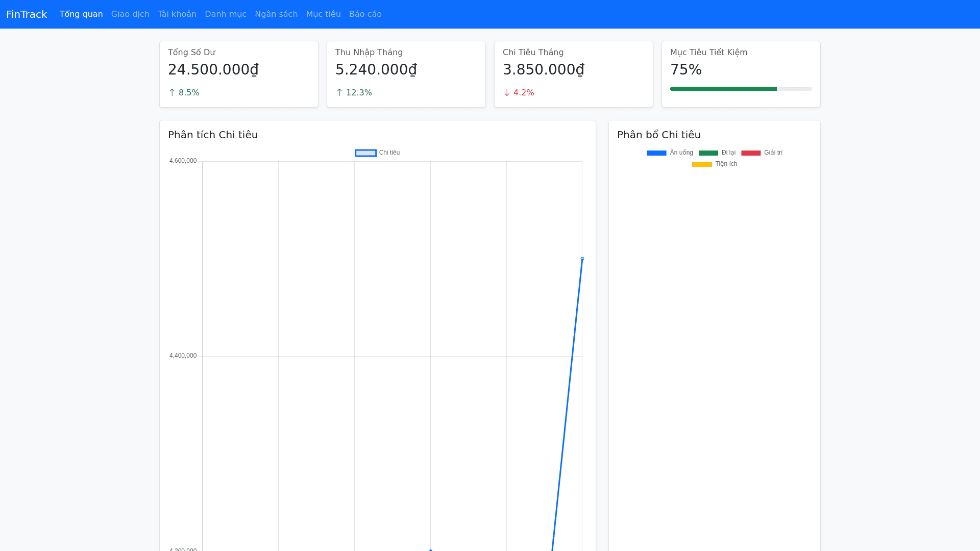Click the savings goal progress bar
The height and width of the screenshot is (551, 980).
[x=741, y=89]
